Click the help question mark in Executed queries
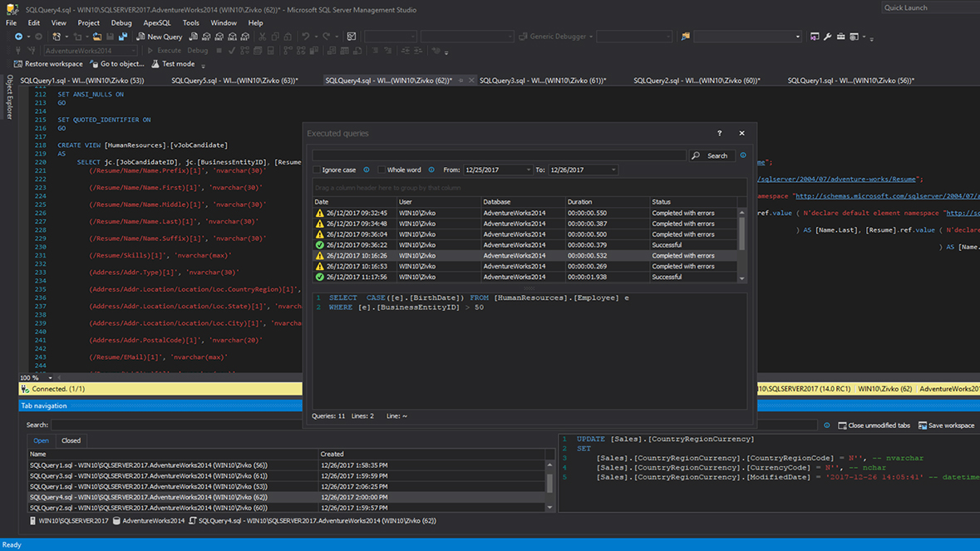 (x=719, y=133)
